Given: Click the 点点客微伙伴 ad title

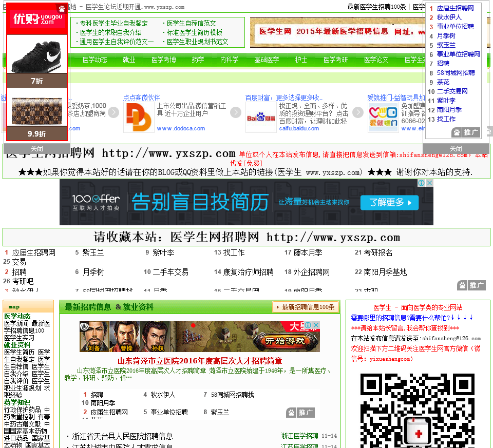Looking at the screenshot, I should 142,98.
